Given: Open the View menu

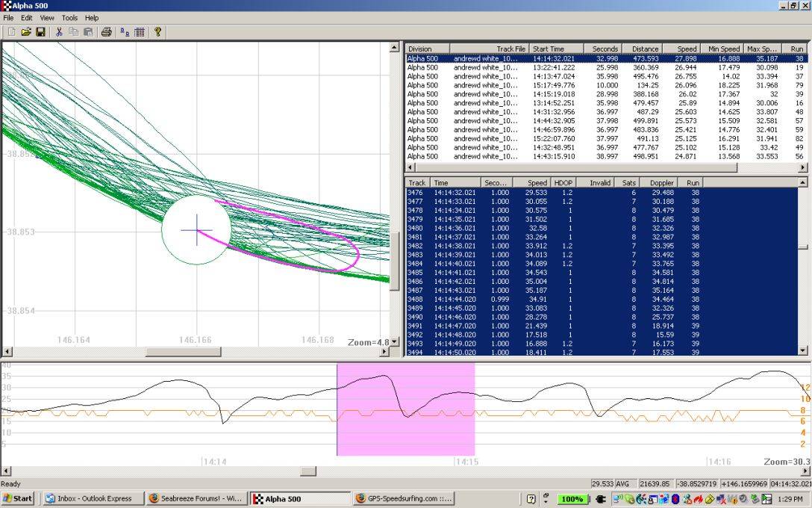Looking at the screenshot, I should pyautogui.click(x=47, y=17).
